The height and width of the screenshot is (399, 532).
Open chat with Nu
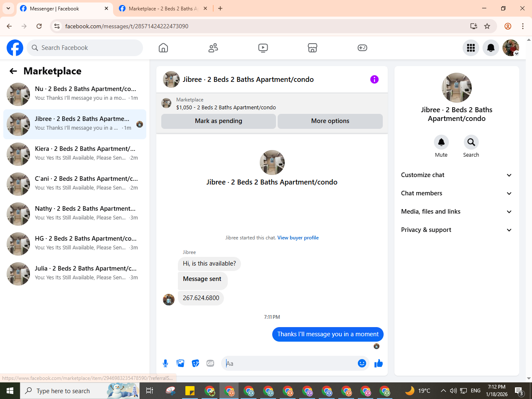coord(75,94)
